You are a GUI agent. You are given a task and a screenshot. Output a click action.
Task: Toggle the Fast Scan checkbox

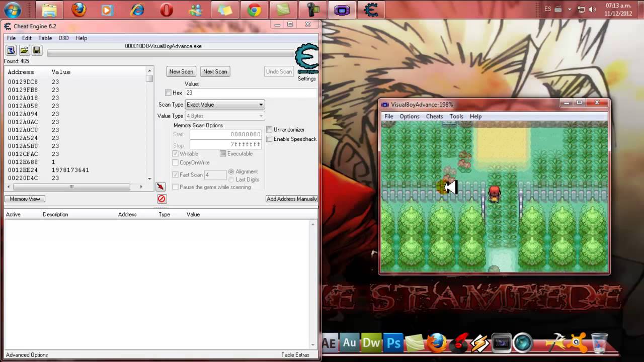(175, 175)
